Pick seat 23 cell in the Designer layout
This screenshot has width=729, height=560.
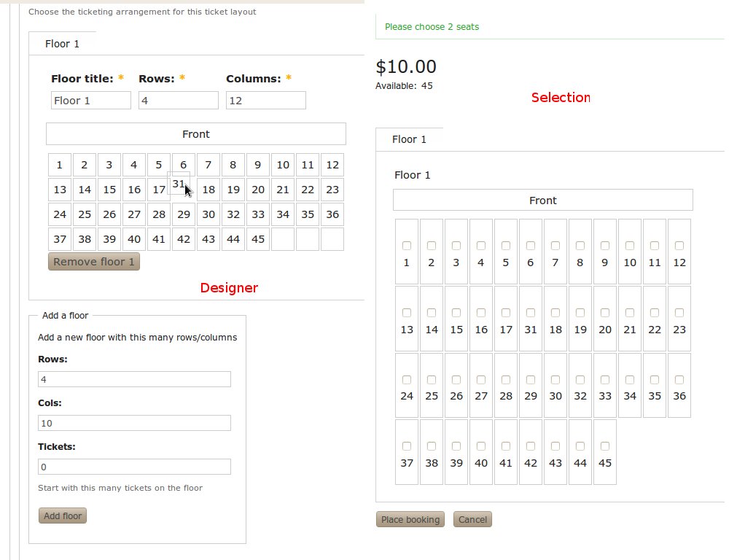332,190
